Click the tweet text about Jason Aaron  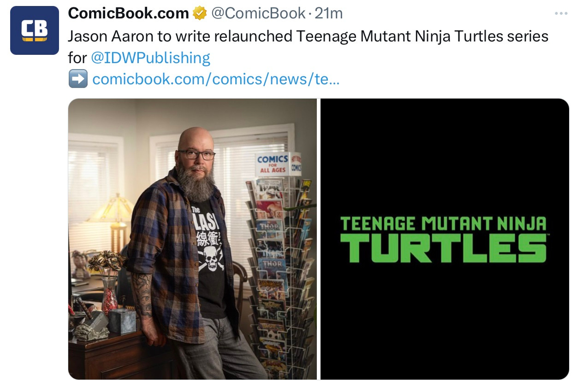click(308, 47)
